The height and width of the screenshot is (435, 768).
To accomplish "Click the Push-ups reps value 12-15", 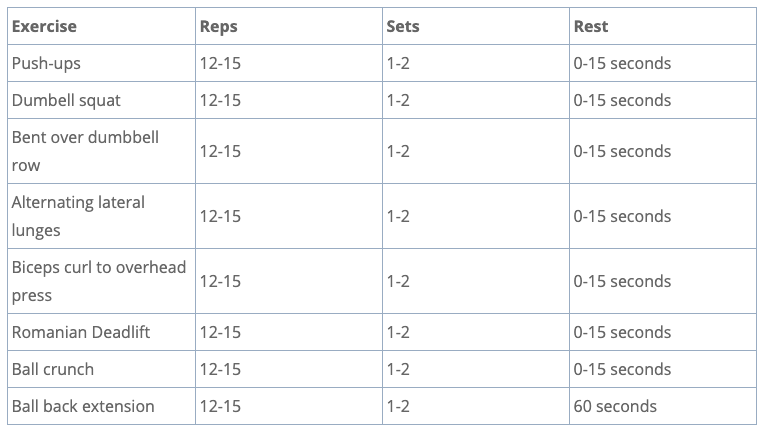I will pyautogui.click(x=220, y=63).
